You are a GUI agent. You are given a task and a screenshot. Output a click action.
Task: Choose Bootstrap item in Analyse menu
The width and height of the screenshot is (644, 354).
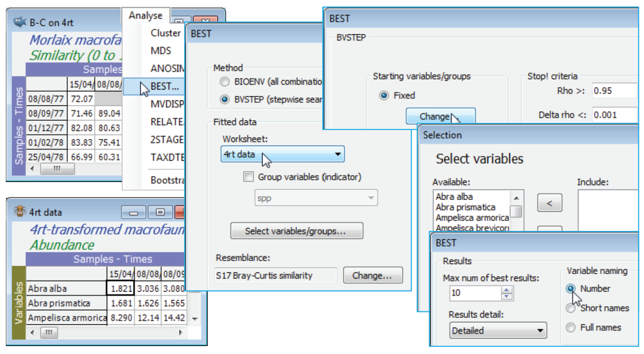click(167, 180)
